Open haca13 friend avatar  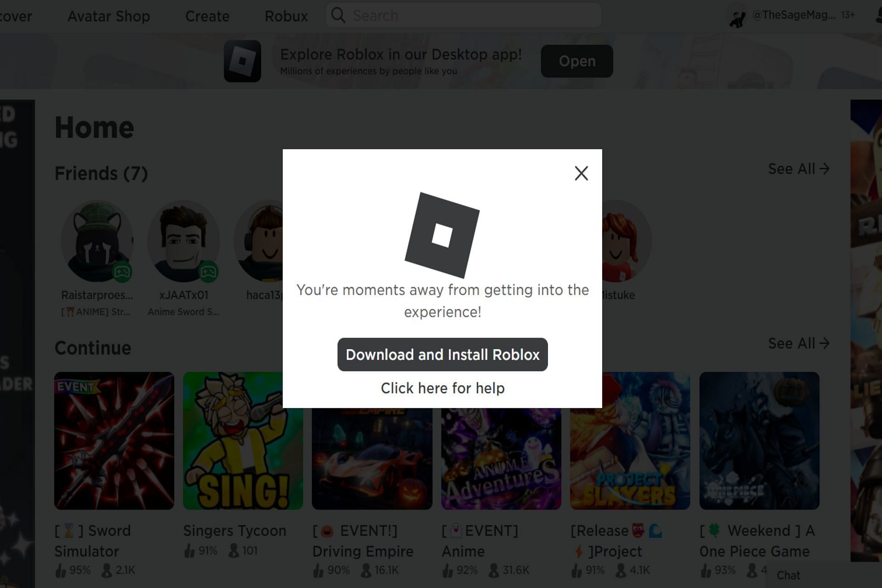click(259, 241)
